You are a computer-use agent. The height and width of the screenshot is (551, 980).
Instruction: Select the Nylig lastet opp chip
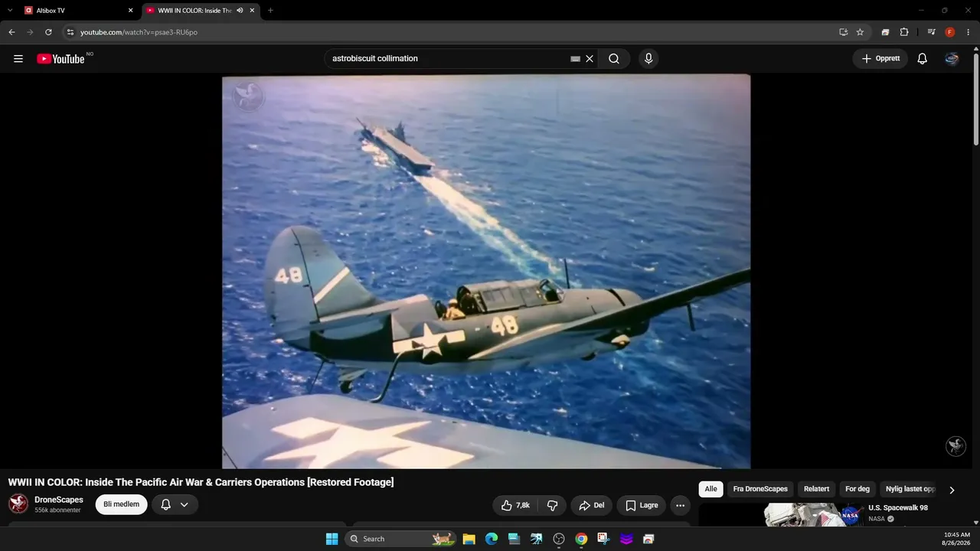pos(910,489)
